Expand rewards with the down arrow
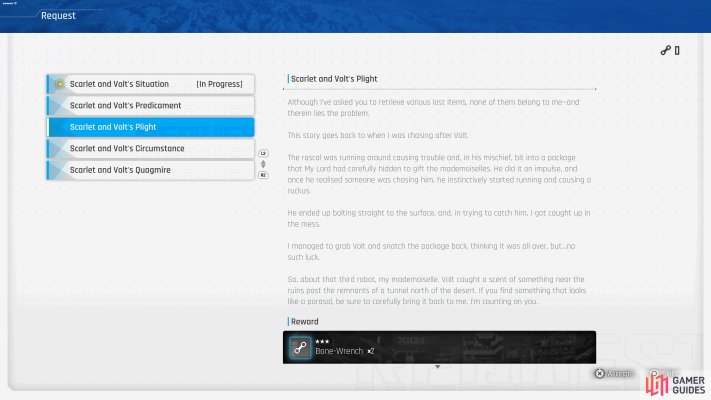The image size is (711, 400). 438,366
